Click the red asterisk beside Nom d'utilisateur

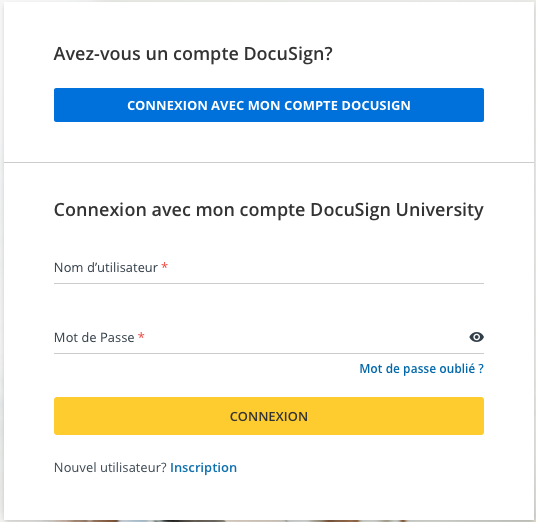click(164, 265)
